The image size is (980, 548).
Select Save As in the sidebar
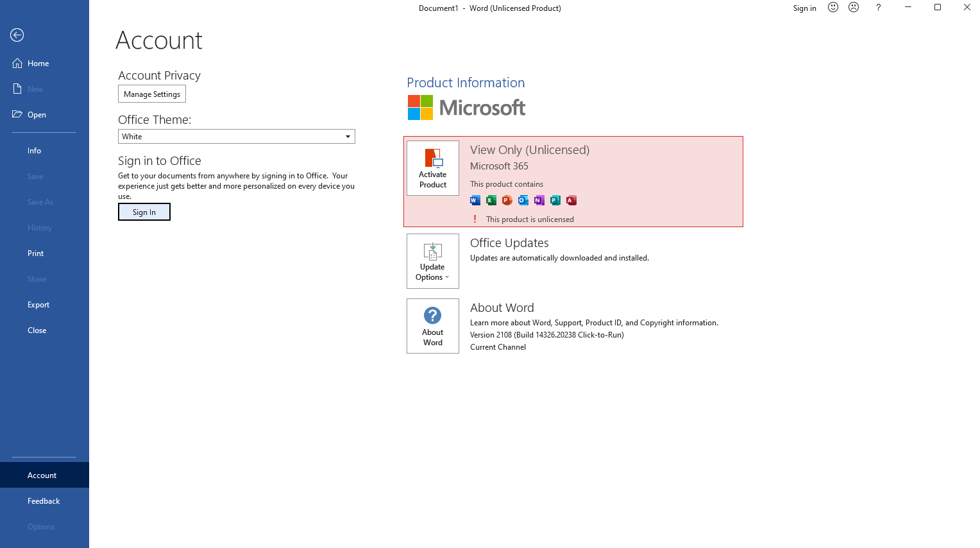[x=44, y=202]
